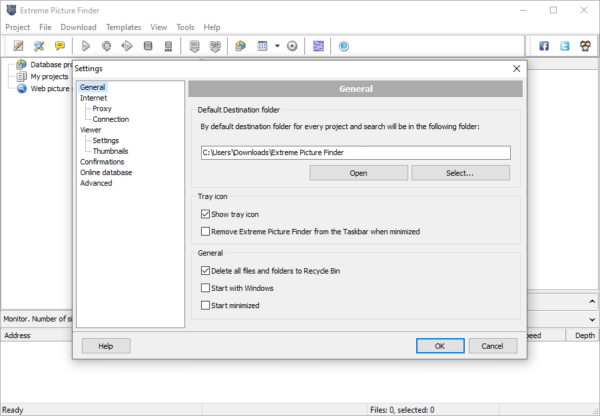Select Proxy under Internet
The height and width of the screenshot is (416, 600).
coord(102,109)
